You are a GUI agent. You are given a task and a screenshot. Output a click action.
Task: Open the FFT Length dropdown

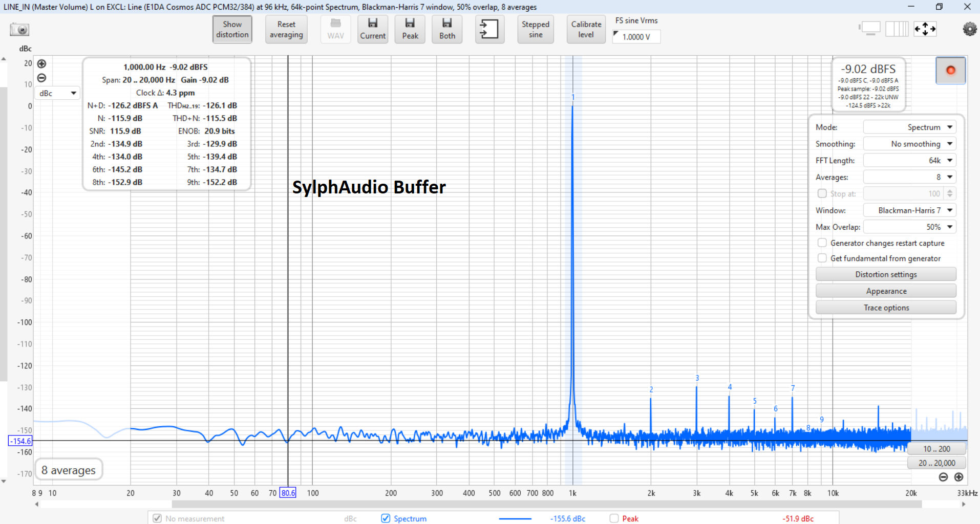click(x=909, y=160)
